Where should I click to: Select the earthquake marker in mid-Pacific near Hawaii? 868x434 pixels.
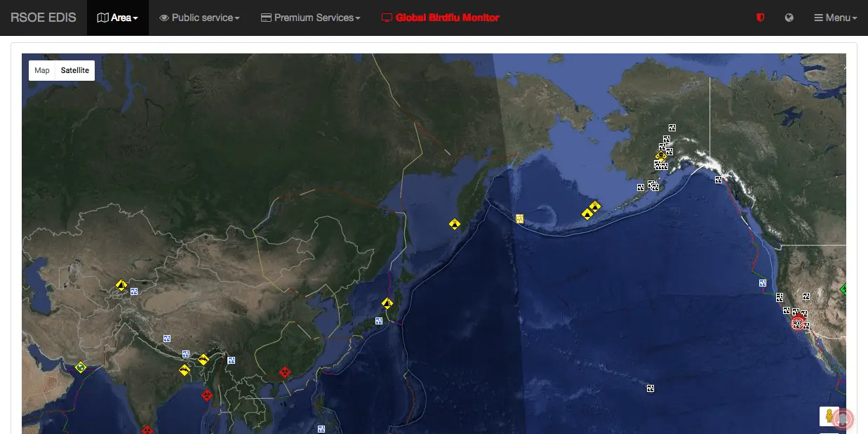(650, 388)
